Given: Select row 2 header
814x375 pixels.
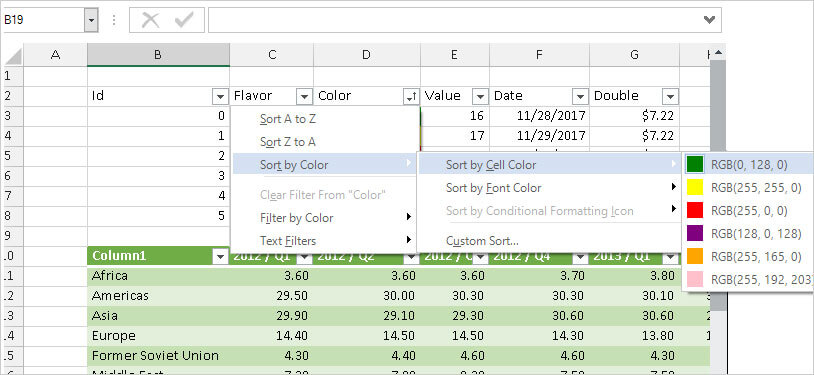Looking at the screenshot, I should 10,96.
